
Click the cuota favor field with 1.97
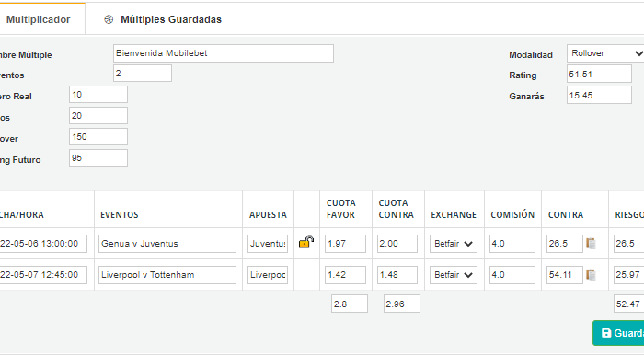click(345, 244)
